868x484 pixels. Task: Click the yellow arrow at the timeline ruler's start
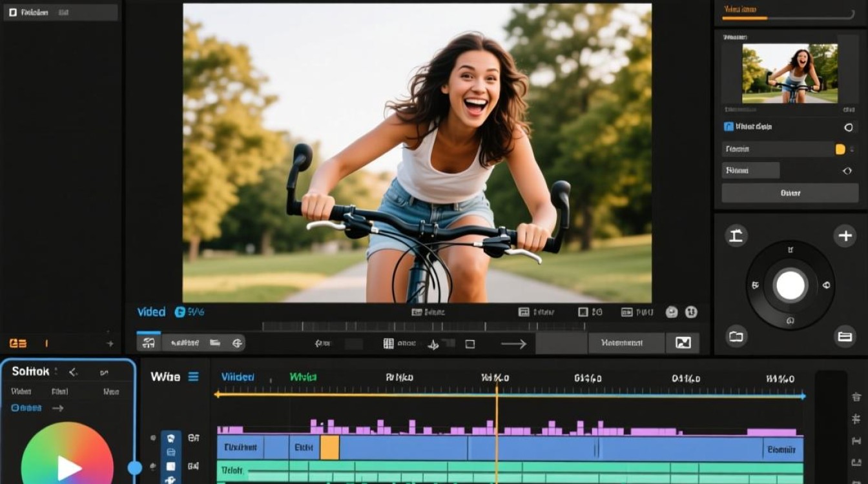coord(218,394)
